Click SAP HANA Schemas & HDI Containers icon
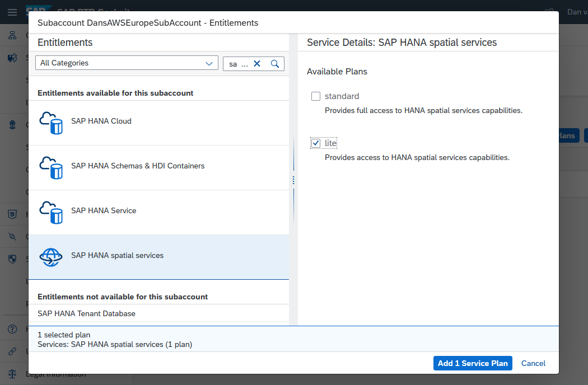 pos(51,167)
